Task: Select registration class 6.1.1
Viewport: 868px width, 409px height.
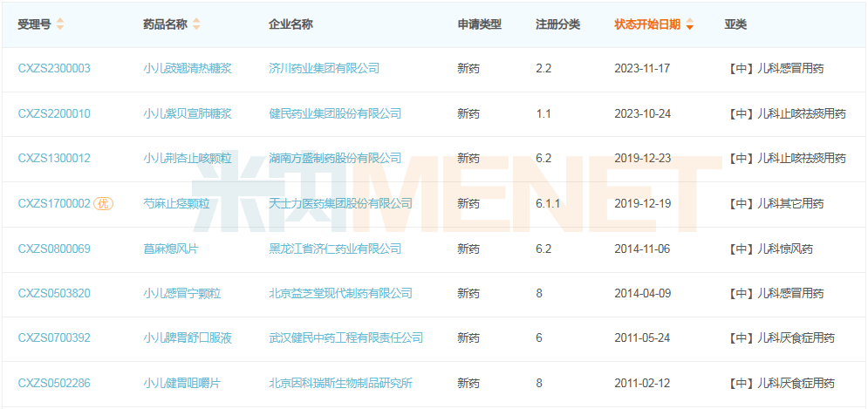Action: click(x=548, y=204)
